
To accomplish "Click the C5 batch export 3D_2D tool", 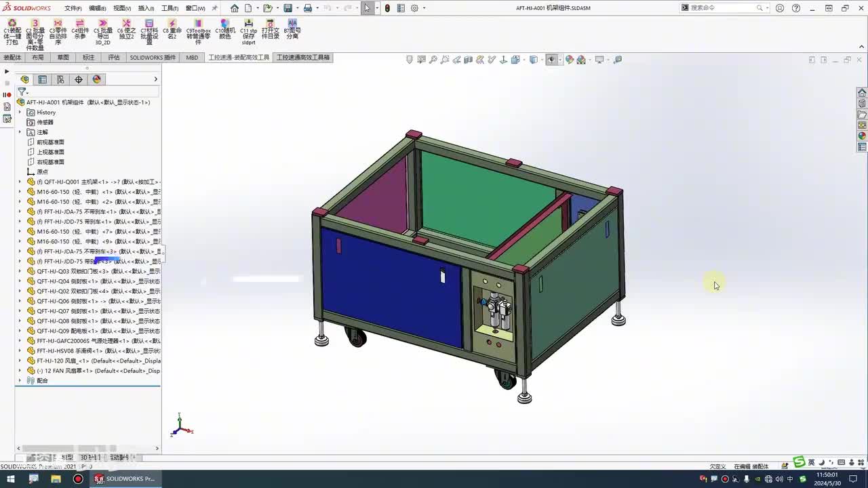I will point(102,32).
